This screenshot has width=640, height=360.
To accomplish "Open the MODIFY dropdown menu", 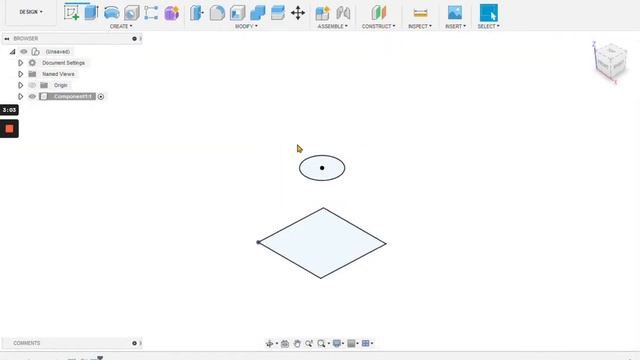I will click(x=246, y=26).
